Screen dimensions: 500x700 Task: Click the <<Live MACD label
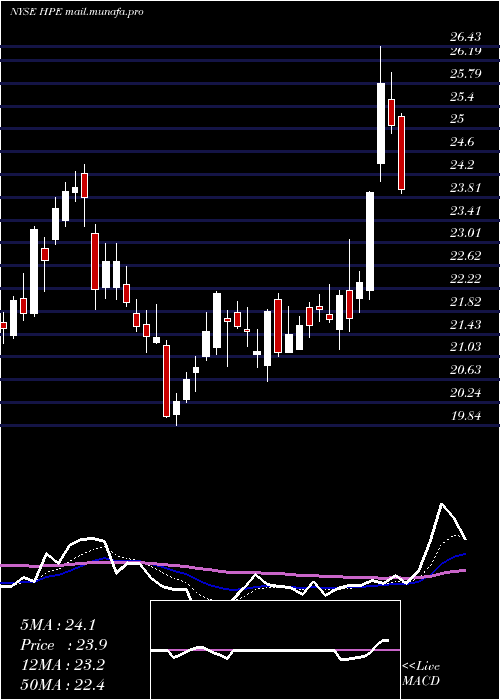421,674
